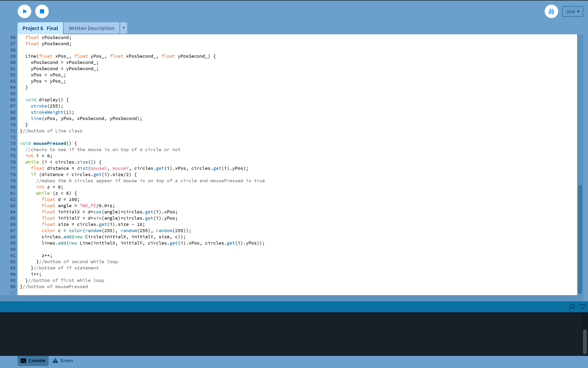Screen dimensions: 588x368
Task: Click the console vertical scrollbar thumb
Action: coord(585,342)
